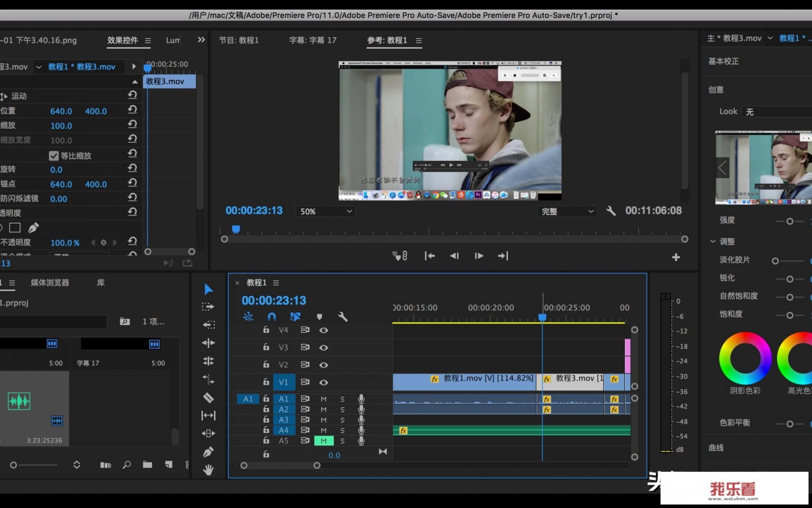Select the Slip tool

tap(208, 416)
